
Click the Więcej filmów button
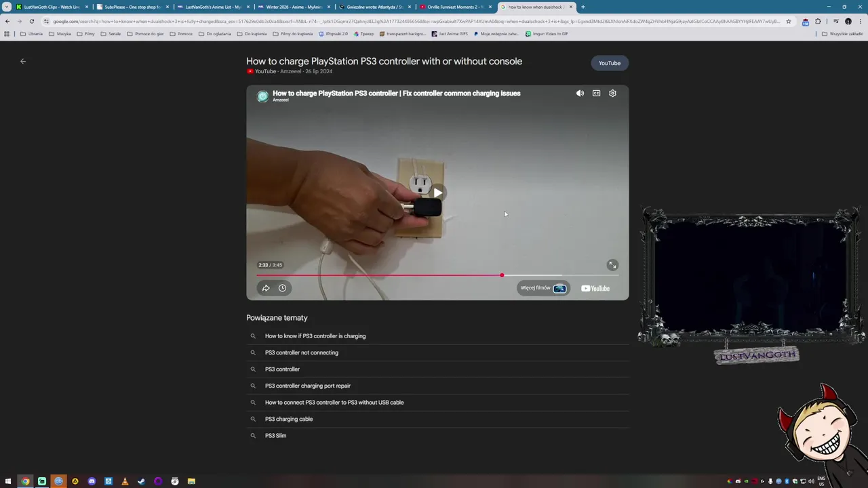(x=543, y=288)
